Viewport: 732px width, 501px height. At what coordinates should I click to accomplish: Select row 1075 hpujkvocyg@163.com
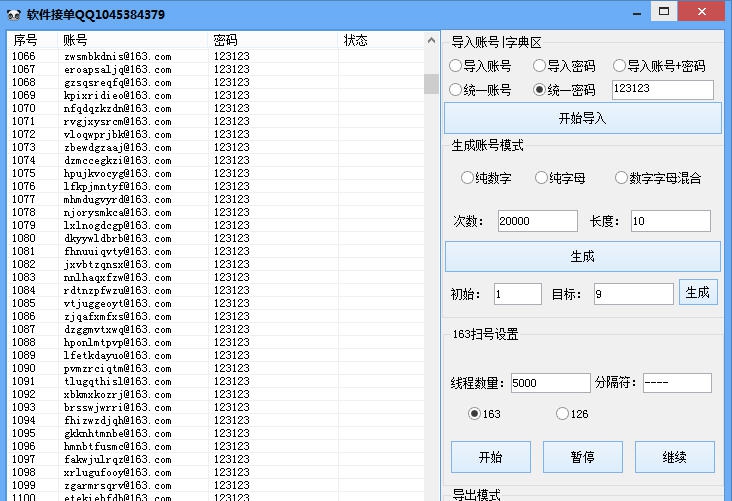(216, 173)
